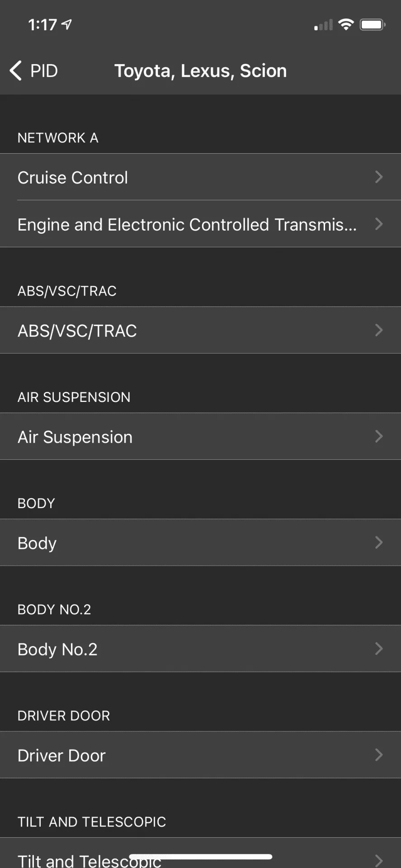Tap chevron on Engine and Transmission row
The image size is (401, 868).
(x=379, y=224)
